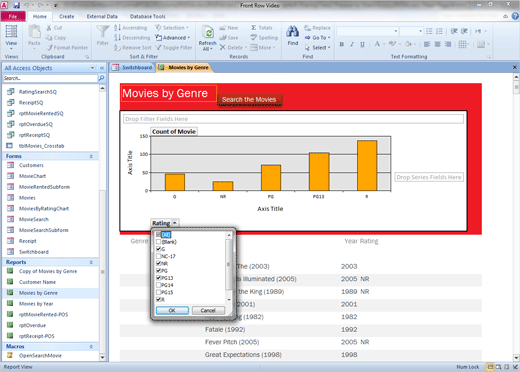Switch to the External Data tab
The height and width of the screenshot is (372, 520).
pos(102,16)
